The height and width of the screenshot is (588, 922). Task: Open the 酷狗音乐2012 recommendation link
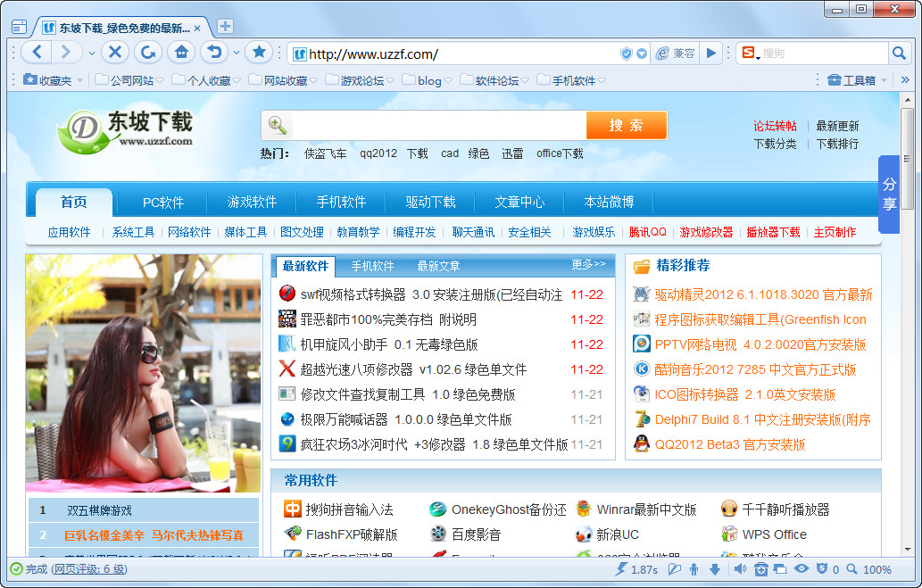tap(755, 370)
